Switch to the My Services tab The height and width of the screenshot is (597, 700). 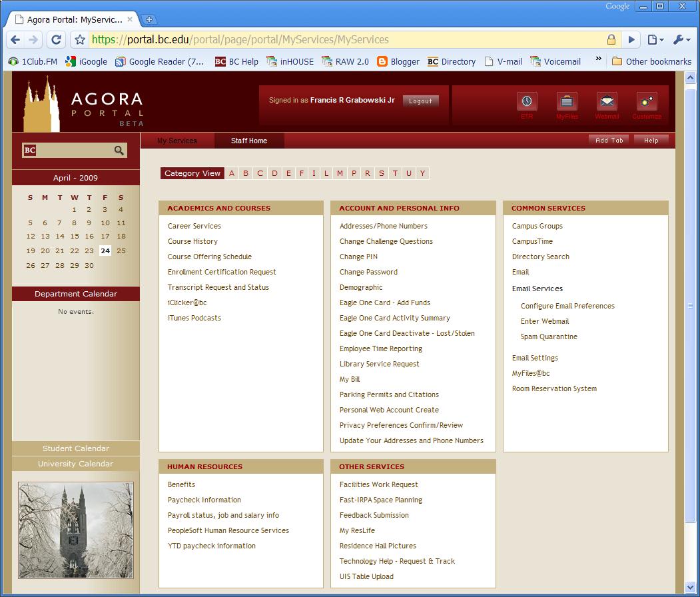[177, 141]
